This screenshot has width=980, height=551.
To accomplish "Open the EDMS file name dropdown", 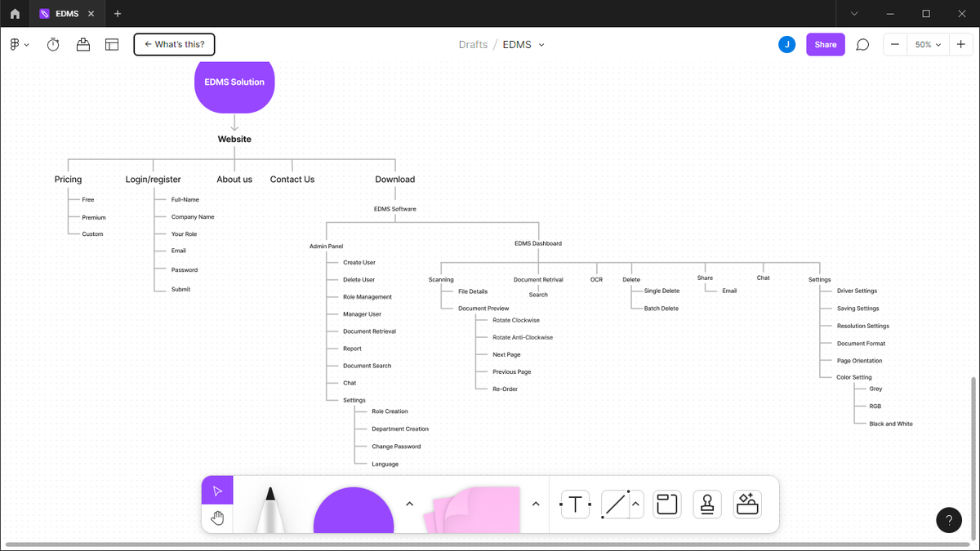I will pyautogui.click(x=541, y=45).
